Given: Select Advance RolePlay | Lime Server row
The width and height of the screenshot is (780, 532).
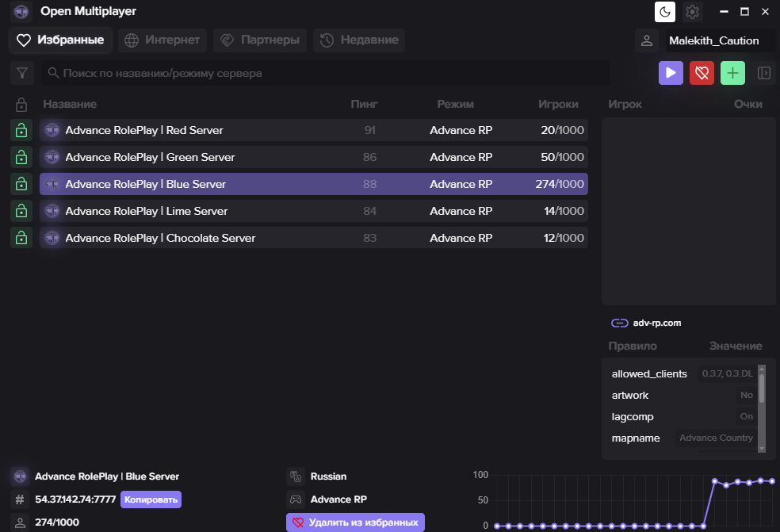Looking at the screenshot, I should click(314, 211).
